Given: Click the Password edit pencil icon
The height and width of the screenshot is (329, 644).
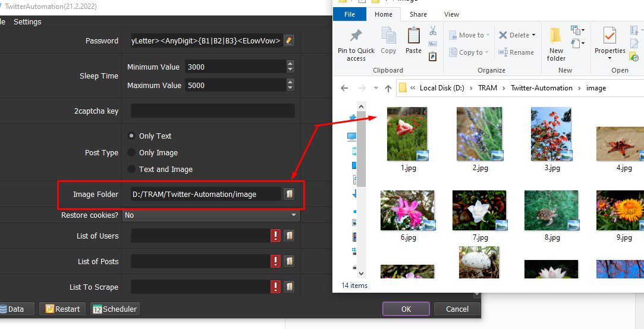Looking at the screenshot, I should pyautogui.click(x=289, y=40).
